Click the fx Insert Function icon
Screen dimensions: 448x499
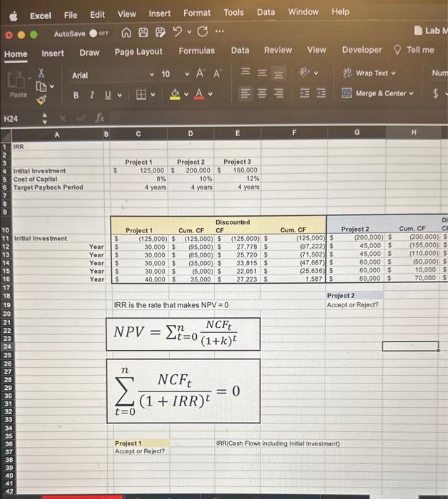(100, 118)
